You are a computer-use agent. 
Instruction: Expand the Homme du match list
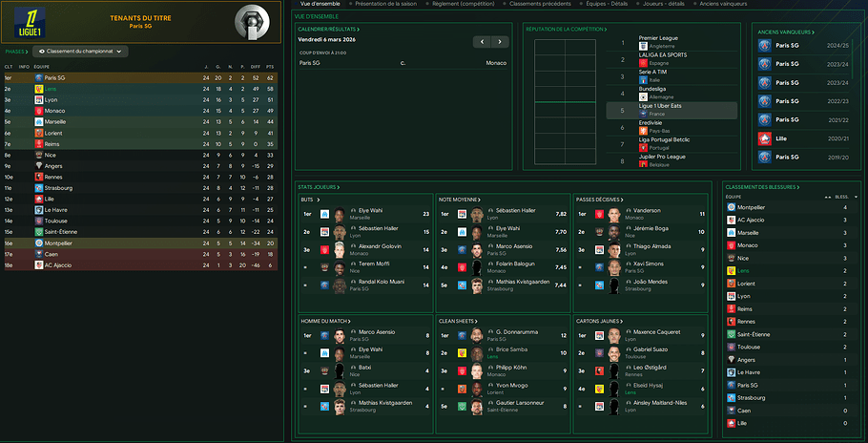coord(325,321)
